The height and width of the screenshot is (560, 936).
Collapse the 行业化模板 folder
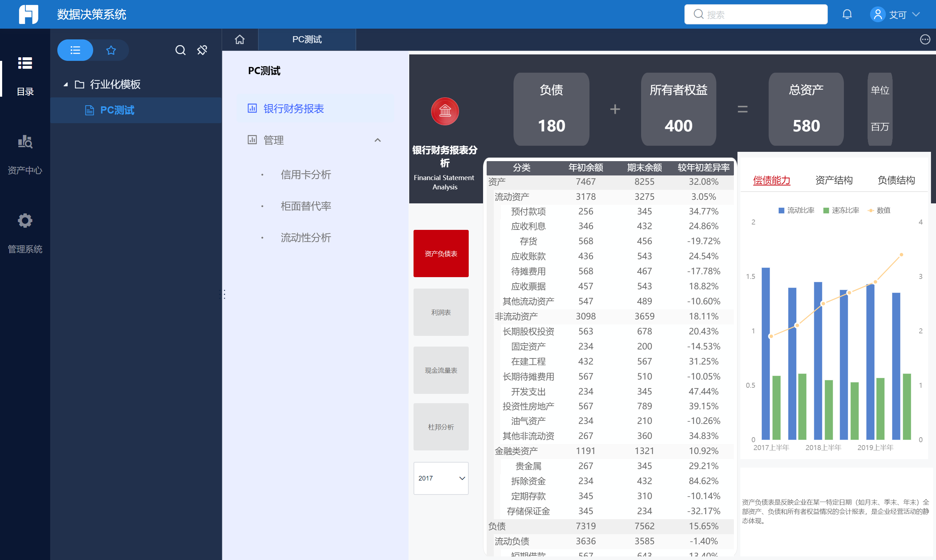[x=66, y=84]
